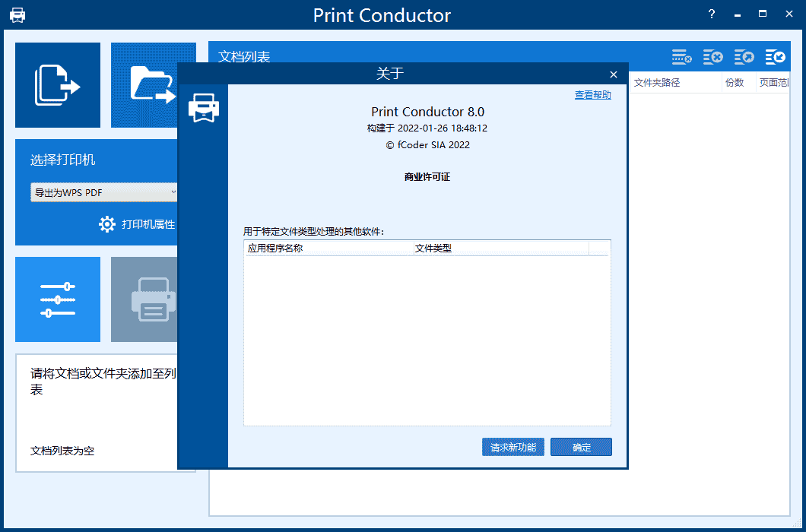This screenshot has width=806, height=532.
Task: Expand the printer selection dropdown
Action: 104,192
